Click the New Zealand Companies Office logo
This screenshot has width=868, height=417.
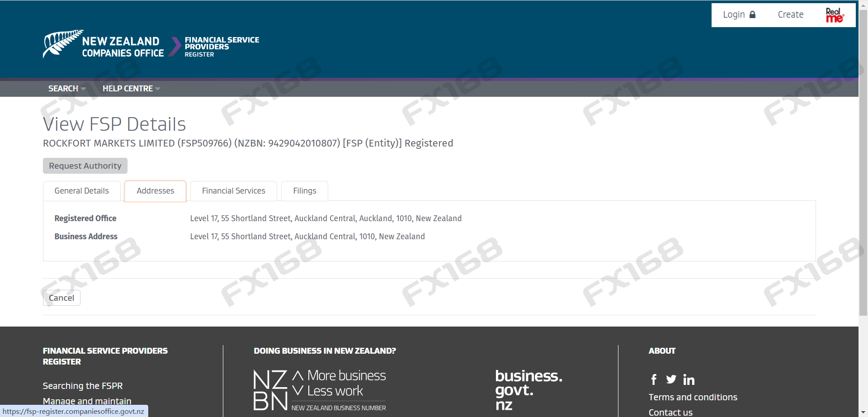coord(104,44)
